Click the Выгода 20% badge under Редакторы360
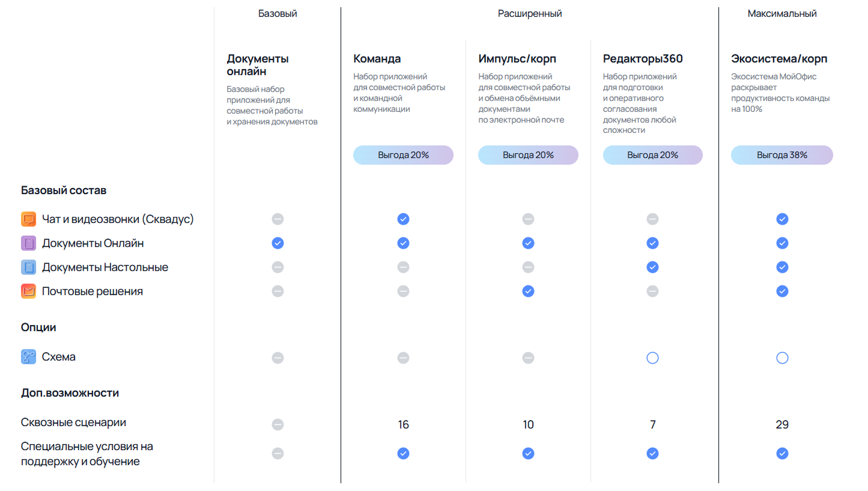 652,155
